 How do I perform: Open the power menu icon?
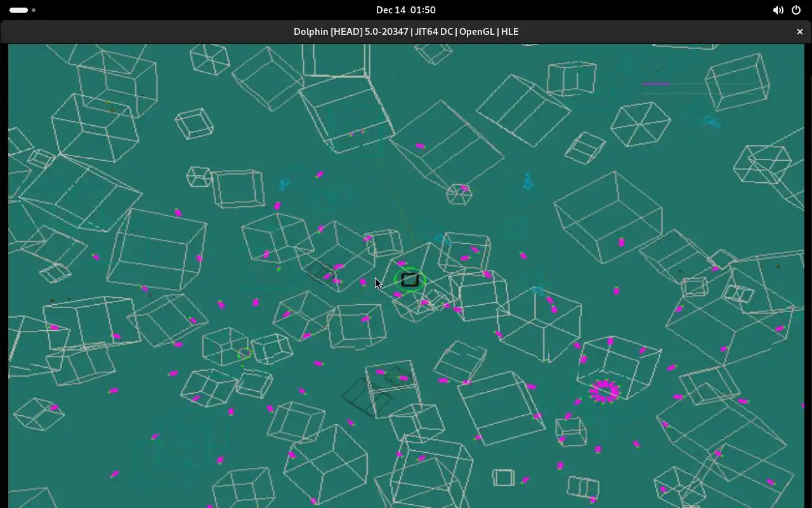tap(796, 10)
